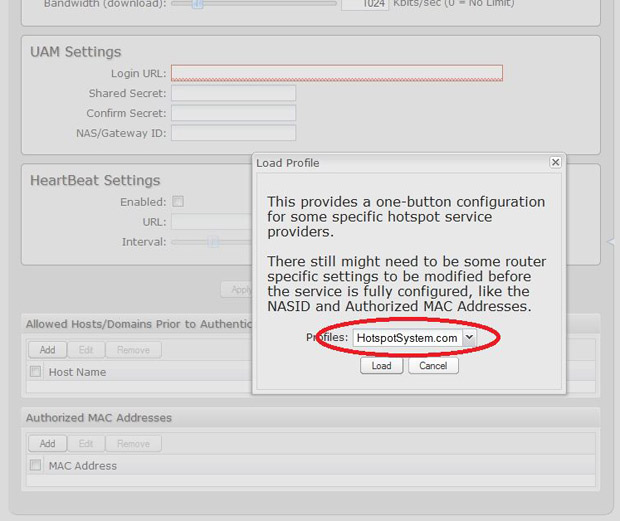Cancel the Load Profile dialog
The width and height of the screenshot is (620, 521).
pos(433,366)
